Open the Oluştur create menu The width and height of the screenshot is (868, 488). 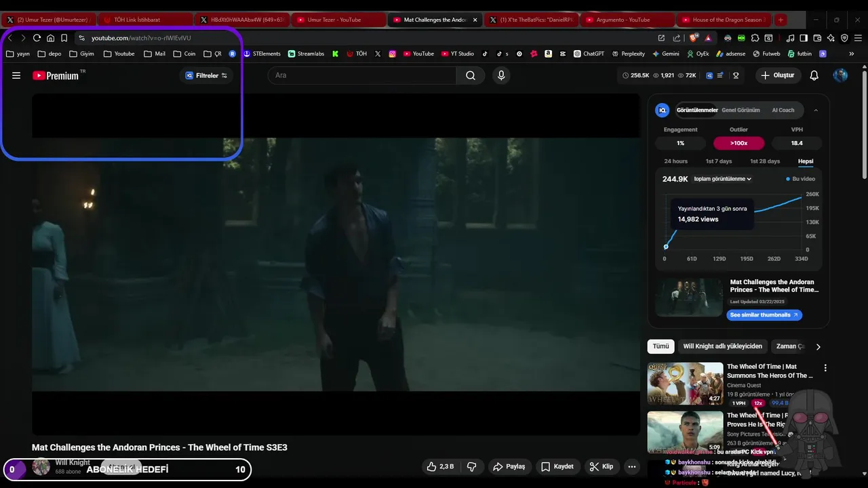click(778, 75)
